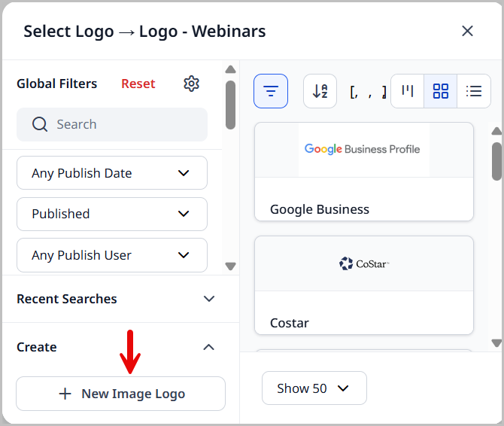Click the Global Filters heading

point(57,84)
